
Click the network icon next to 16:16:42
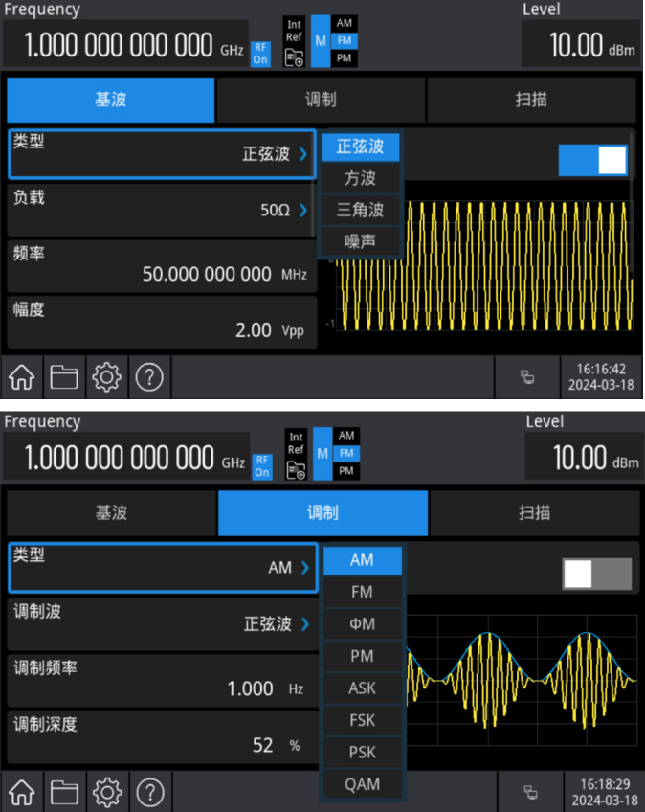(x=526, y=377)
